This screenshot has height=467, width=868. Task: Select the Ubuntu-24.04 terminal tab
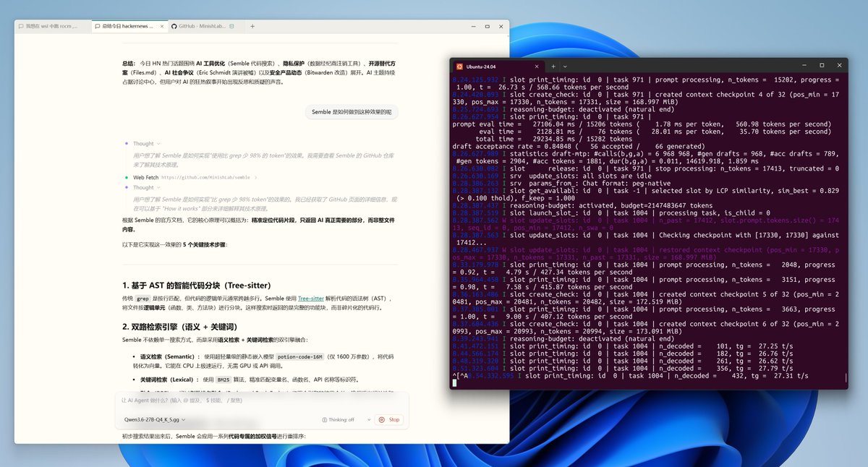(499, 65)
